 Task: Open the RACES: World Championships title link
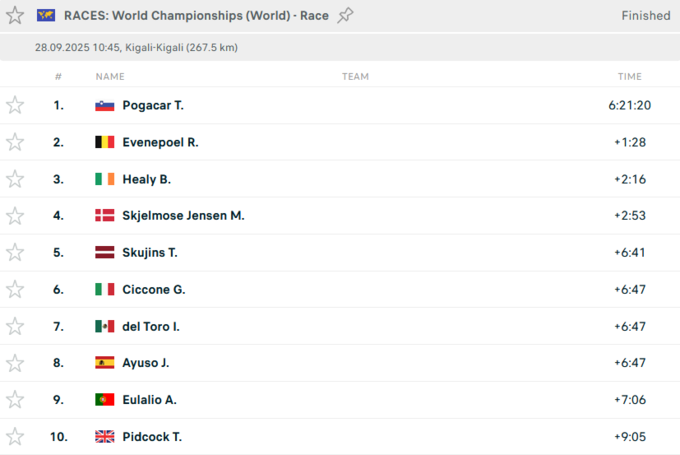pos(196,15)
